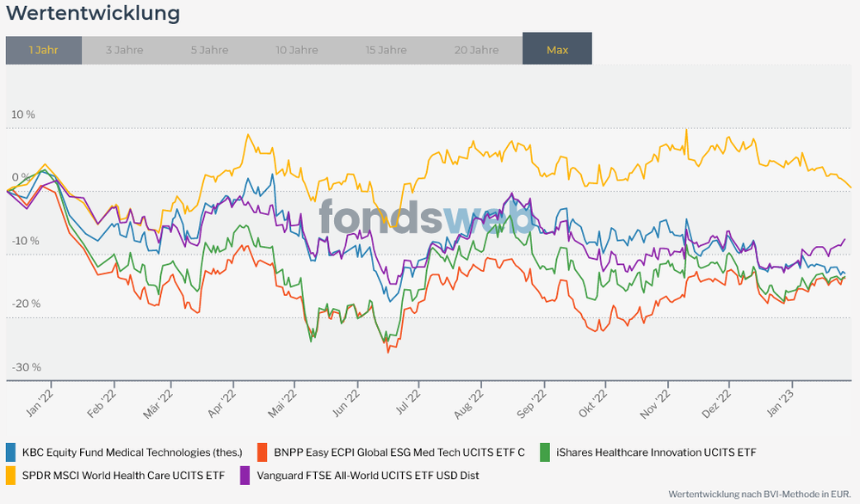Click the yellow SPDR MSCI legend swatch
This screenshot has width=860, height=504.
[11, 475]
